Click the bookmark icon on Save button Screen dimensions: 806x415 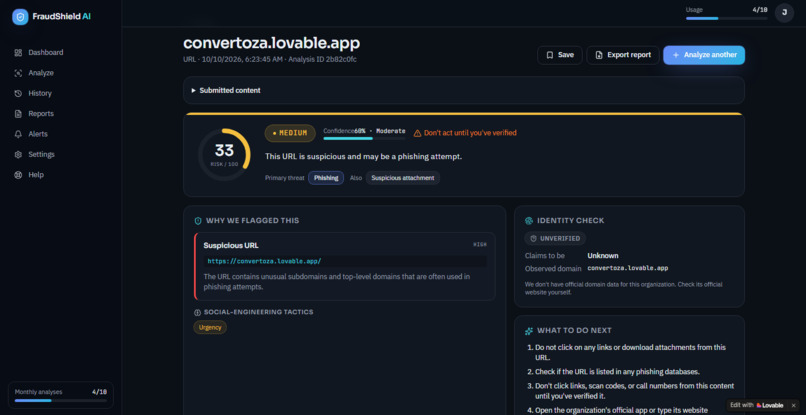(x=549, y=55)
